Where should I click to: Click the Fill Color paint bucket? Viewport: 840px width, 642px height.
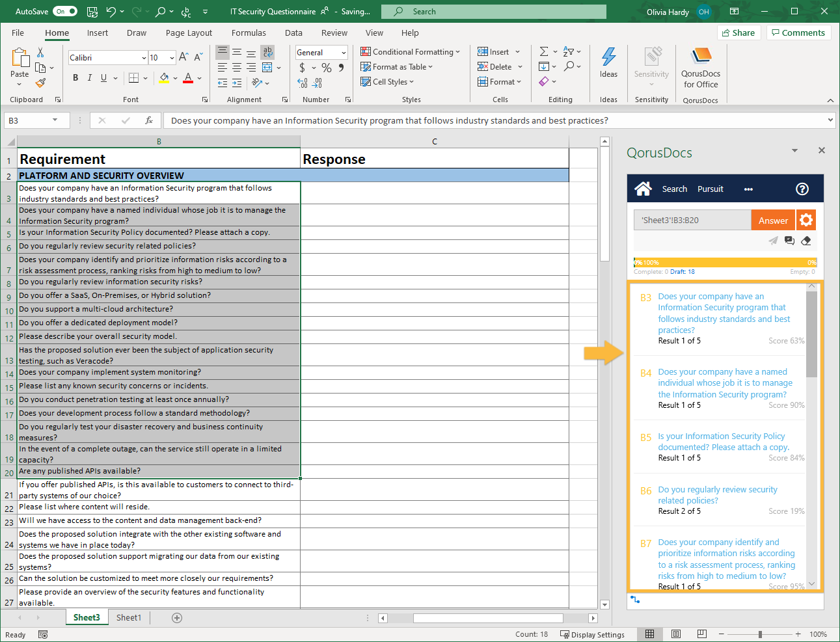click(164, 78)
